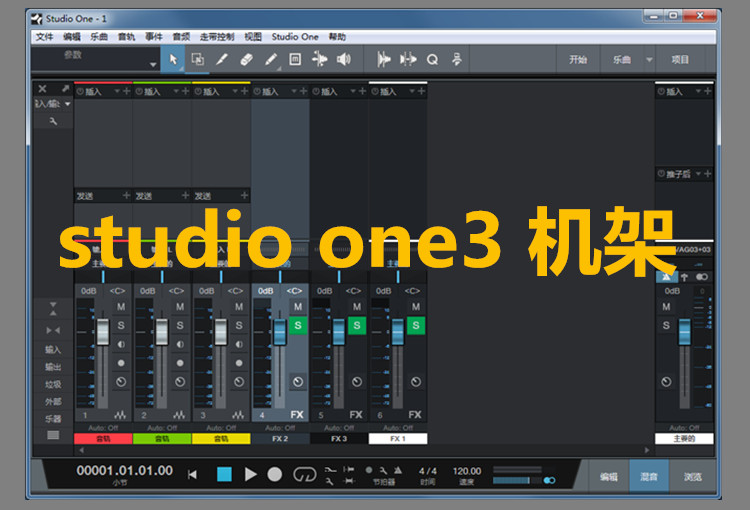Open mixer wrench settings icon
The height and width of the screenshot is (510, 750).
coord(53,122)
